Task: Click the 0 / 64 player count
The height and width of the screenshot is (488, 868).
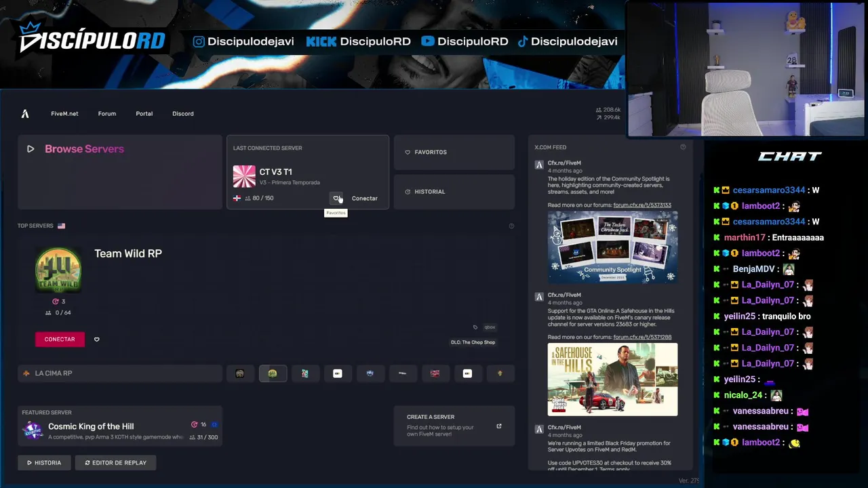Action: coord(63,313)
